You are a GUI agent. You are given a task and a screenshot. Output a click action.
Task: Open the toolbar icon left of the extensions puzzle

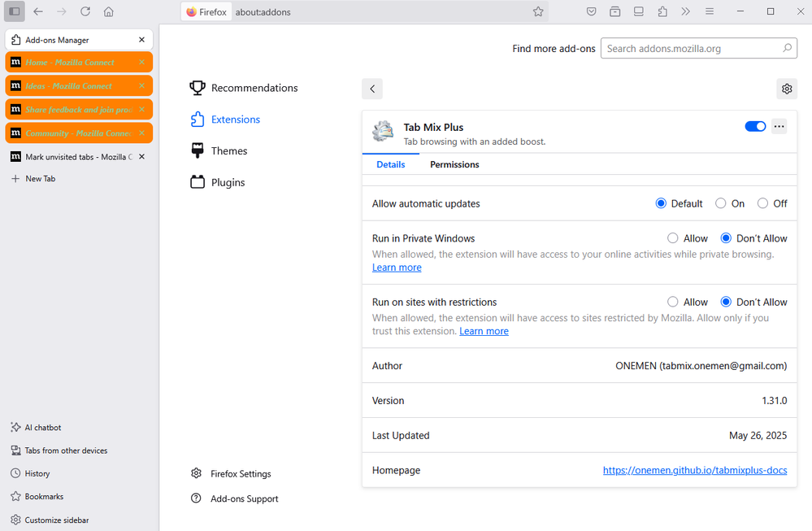(639, 11)
